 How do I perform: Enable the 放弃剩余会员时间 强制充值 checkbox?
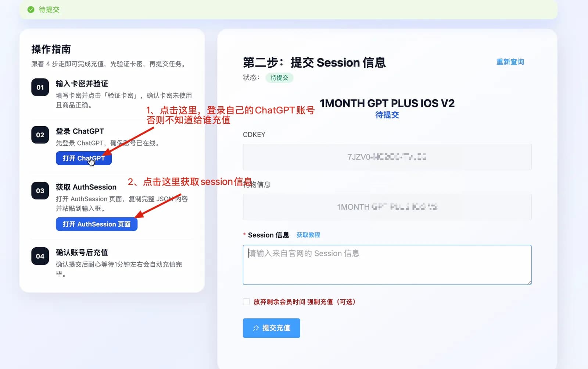click(x=246, y=302)
